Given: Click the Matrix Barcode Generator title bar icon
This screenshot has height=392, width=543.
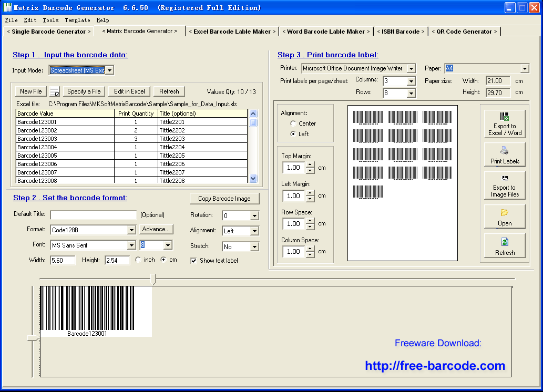Looking at the screenshot, I should click(x=7, y=7).
